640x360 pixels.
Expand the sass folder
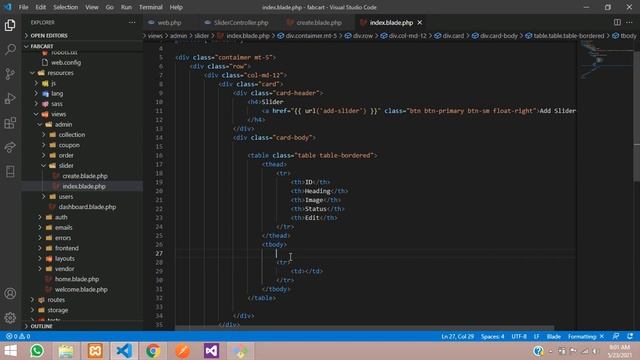(57, 104)
